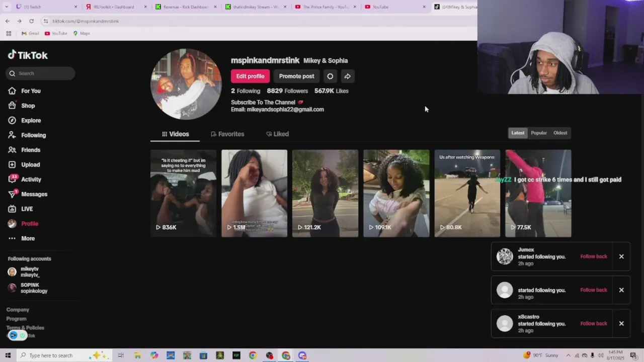Sort videos by Oldest
The width and height of the screenshot is (644, 362).
tap(560, 133)
